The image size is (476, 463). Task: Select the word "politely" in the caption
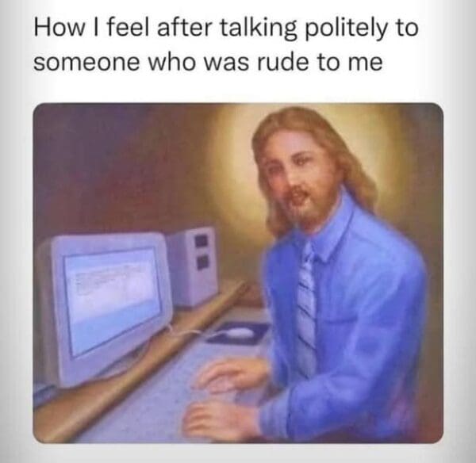tap(347, 29)
